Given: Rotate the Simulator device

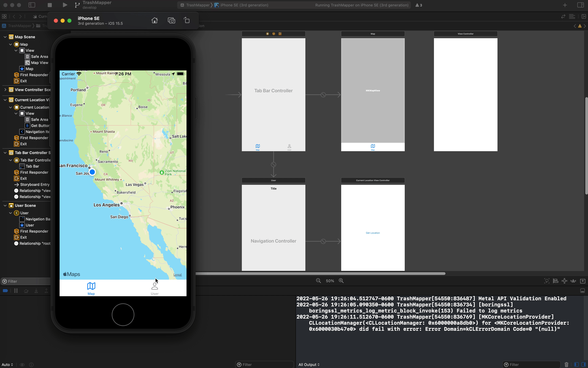Looking at the screenshot, I should [x=187, y=20].
